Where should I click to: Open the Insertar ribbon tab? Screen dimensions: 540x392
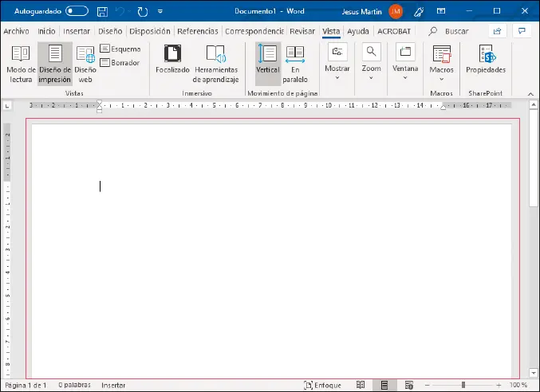[x=77, y=31]
